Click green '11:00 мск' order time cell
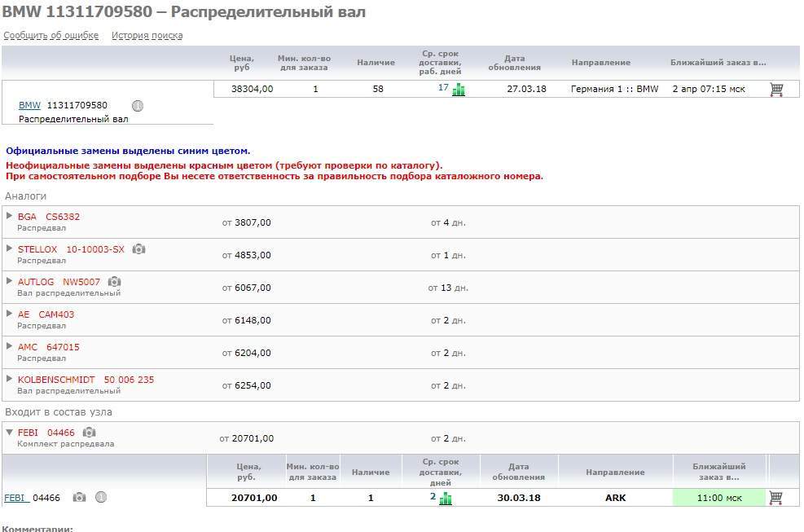The image size is (804, 532). click(719, 498)
